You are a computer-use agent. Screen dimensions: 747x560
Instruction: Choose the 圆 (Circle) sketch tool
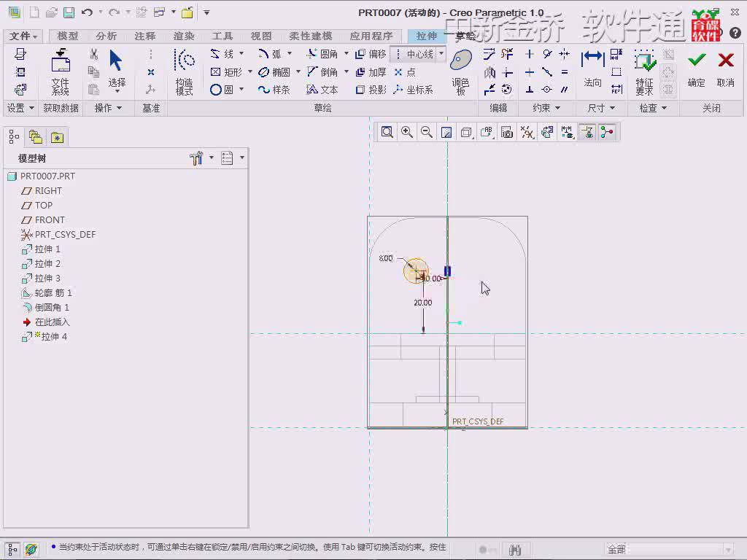222,90
